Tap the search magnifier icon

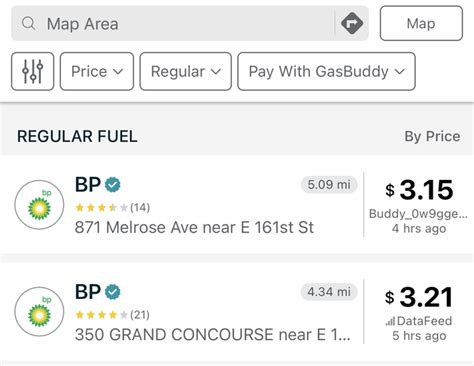pos(28,24)
